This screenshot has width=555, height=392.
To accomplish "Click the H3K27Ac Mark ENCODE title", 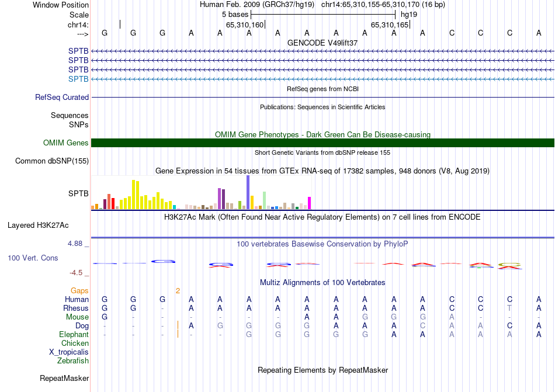I will point(322,217).
